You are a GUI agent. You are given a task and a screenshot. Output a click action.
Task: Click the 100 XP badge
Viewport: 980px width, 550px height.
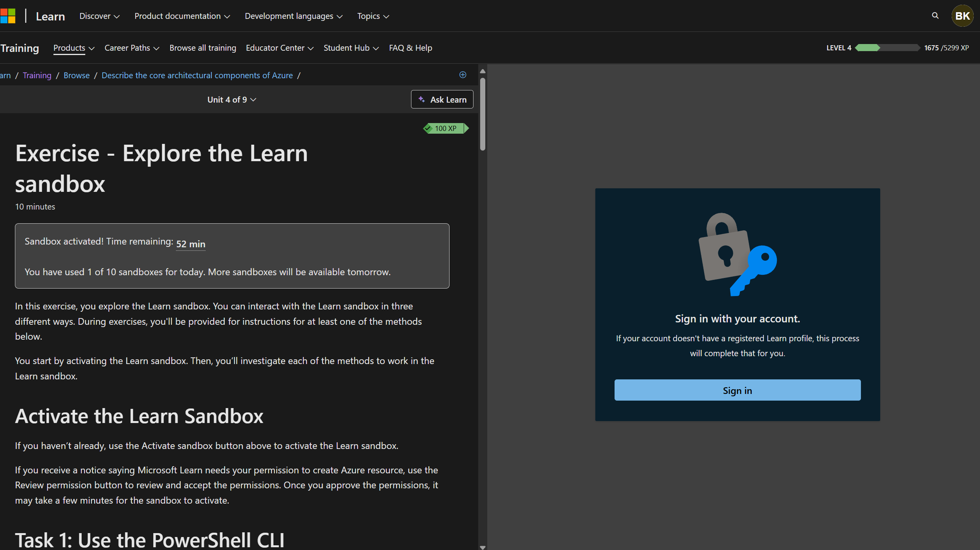445,128
